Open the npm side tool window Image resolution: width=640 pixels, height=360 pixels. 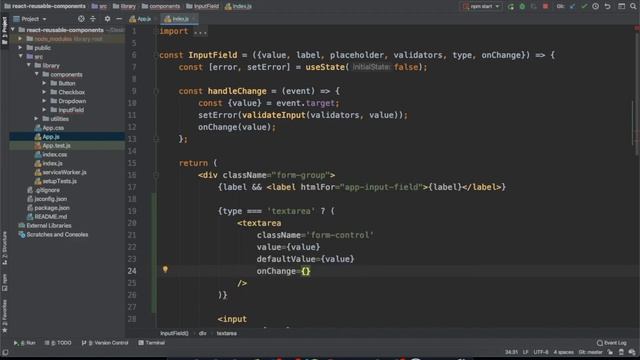[4, 282]
